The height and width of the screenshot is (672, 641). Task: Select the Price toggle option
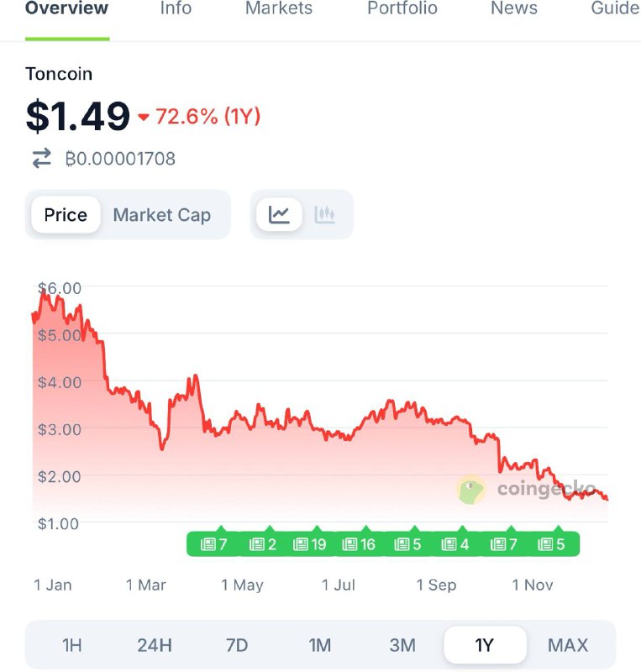pyautogui.click(x=66, y=215)
